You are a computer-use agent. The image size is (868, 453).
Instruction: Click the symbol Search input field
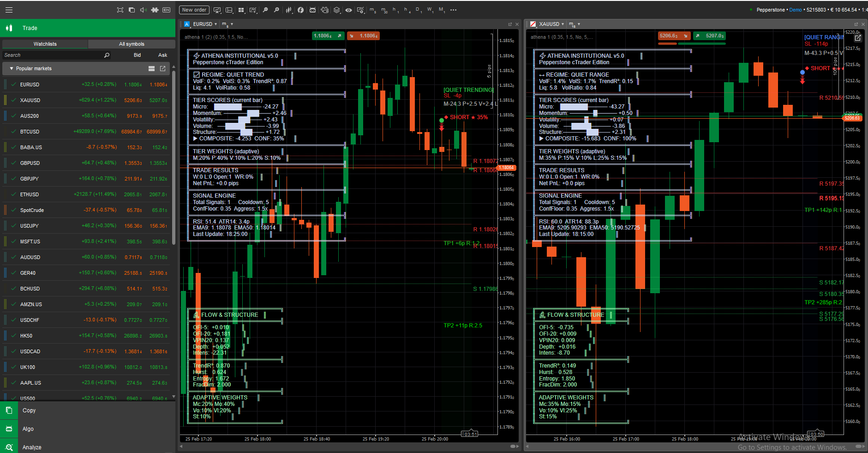click(x=53, y=55)
